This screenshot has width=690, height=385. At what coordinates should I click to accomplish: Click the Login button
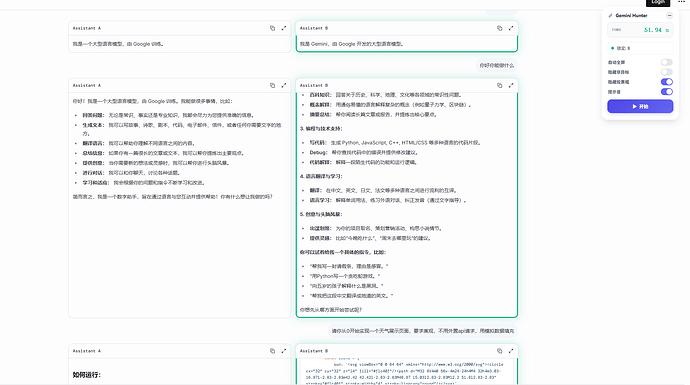point(658,2)
